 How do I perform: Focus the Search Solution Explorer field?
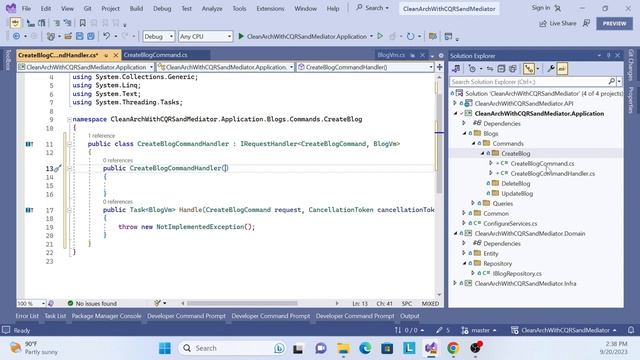(x=529, y=82)
